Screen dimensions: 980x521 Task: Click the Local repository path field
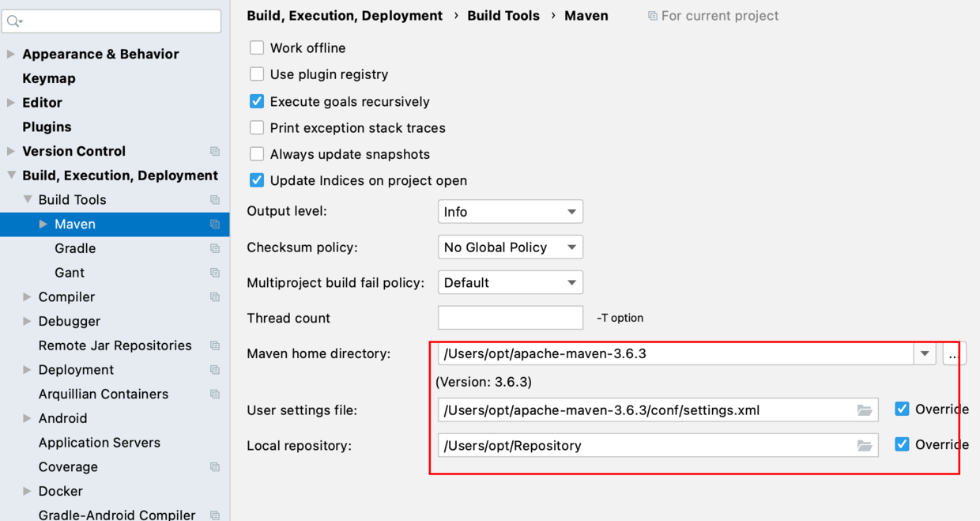(x=658, y=445)
